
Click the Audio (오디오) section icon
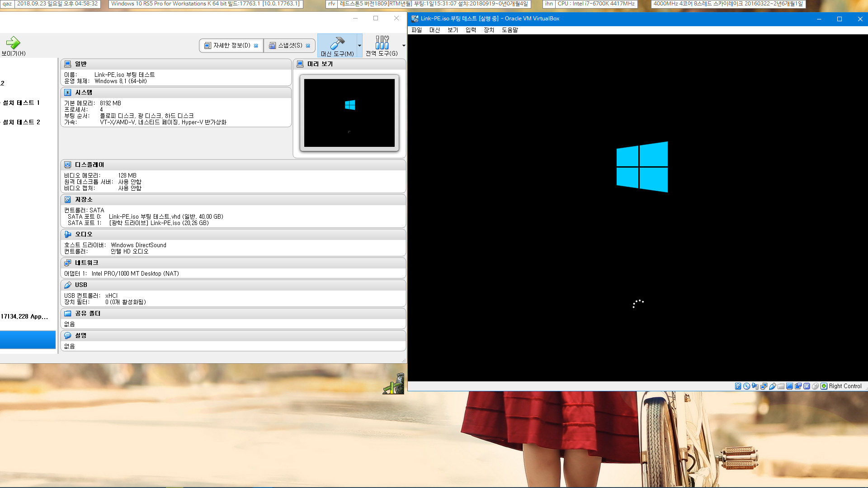click(68, 234)
